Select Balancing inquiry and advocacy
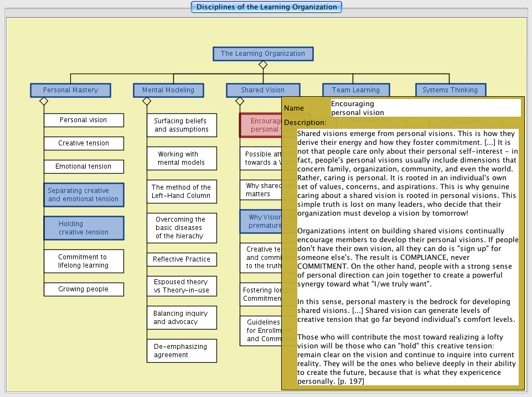532x397 pixels. pos(182,317)
